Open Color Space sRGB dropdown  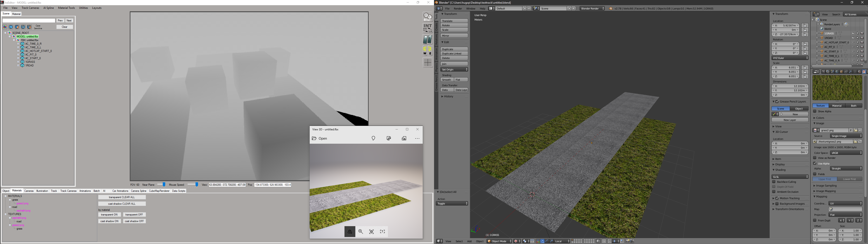click(846, 153)
